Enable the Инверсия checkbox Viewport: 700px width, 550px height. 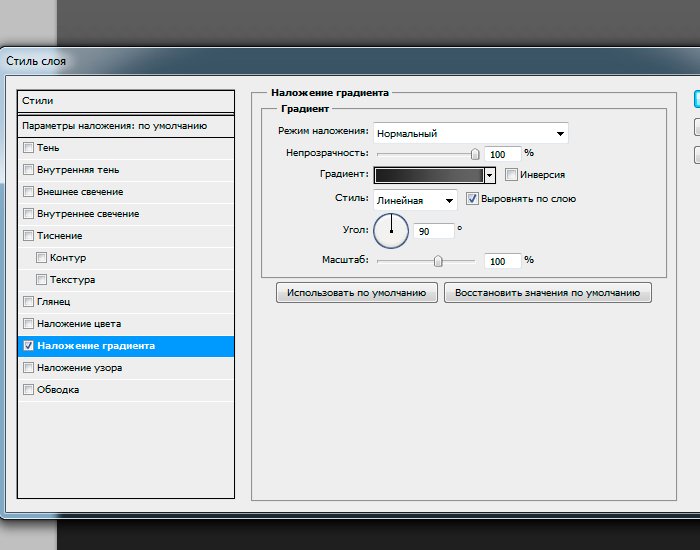[x=511, y=174]
